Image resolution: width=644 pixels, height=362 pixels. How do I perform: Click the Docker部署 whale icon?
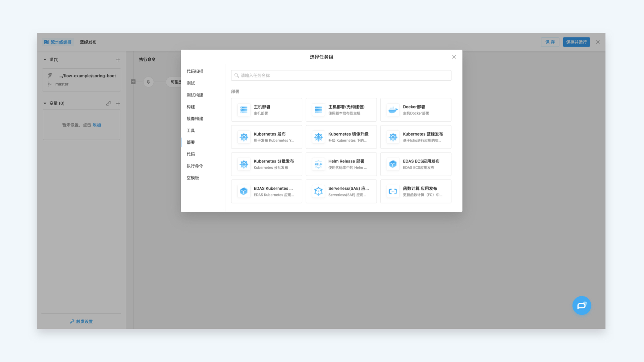coord(393,110)
